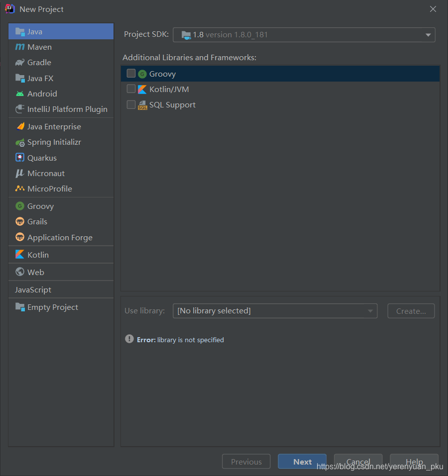The image size is (448, 476).
Task: Click the IntelliJ IDEA logo in title bar
Action: [10, 9]
